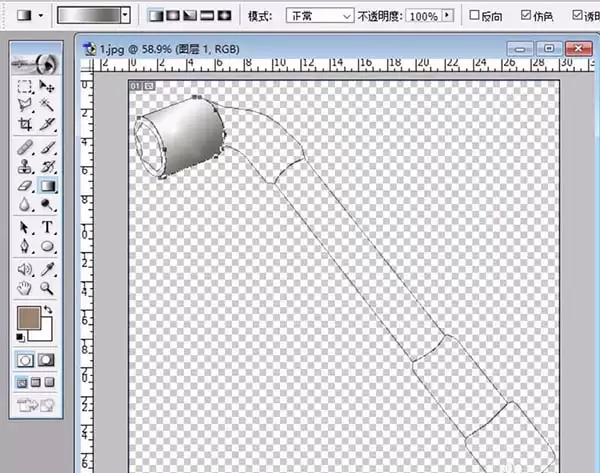Select the diamond gradient style button
This screenshot has height=473, width=600.
pos(225,16)
